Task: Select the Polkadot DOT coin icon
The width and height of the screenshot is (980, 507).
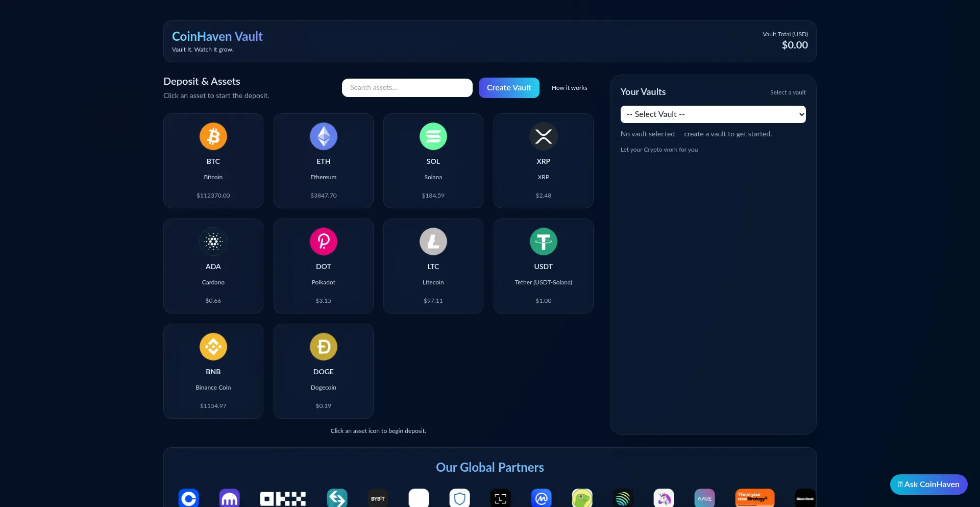Action: point(324,242)
